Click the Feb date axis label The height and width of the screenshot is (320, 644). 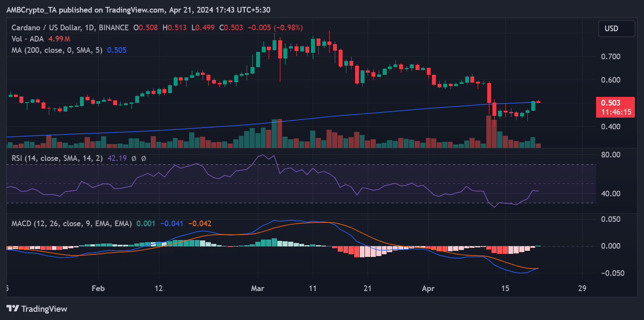pyautogui.click(x=98, y=288)
